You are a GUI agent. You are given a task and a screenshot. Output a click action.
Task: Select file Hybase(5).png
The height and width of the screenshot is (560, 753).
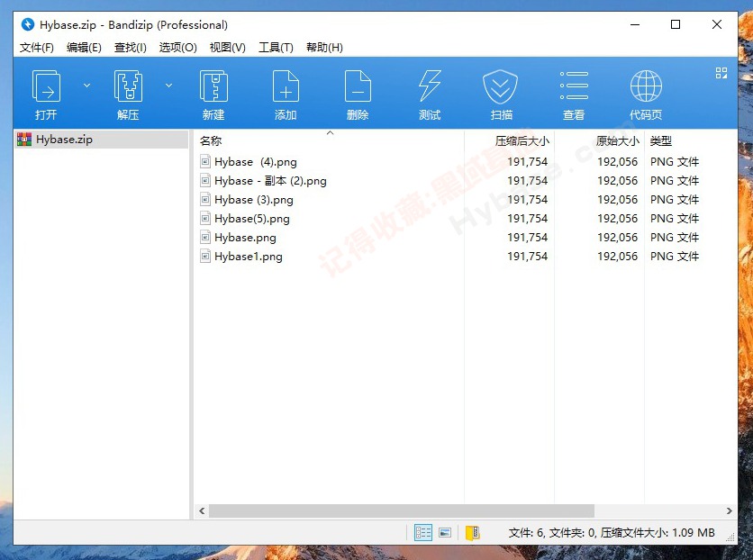tap(252, 219)
